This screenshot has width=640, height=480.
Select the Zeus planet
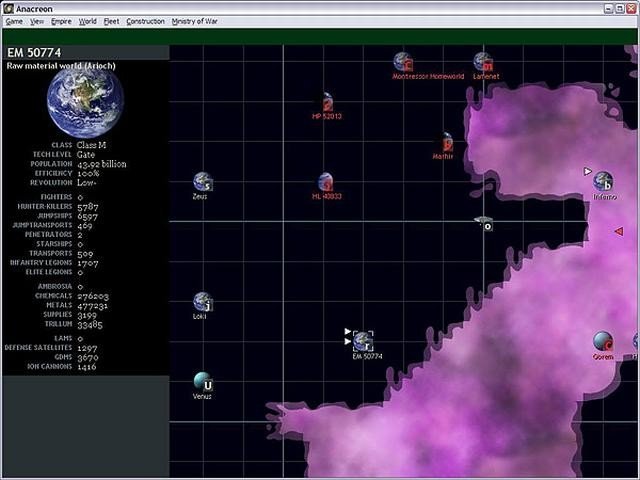tap(203, 182)
